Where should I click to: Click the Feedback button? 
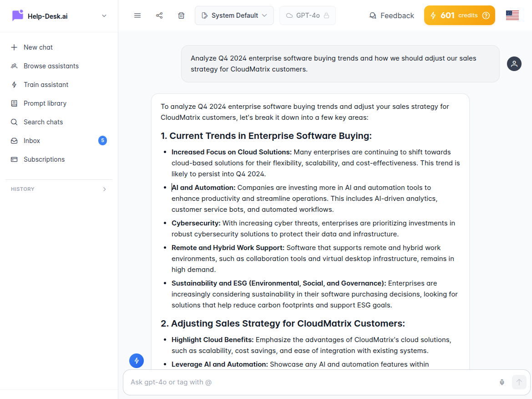click(392, 15)
